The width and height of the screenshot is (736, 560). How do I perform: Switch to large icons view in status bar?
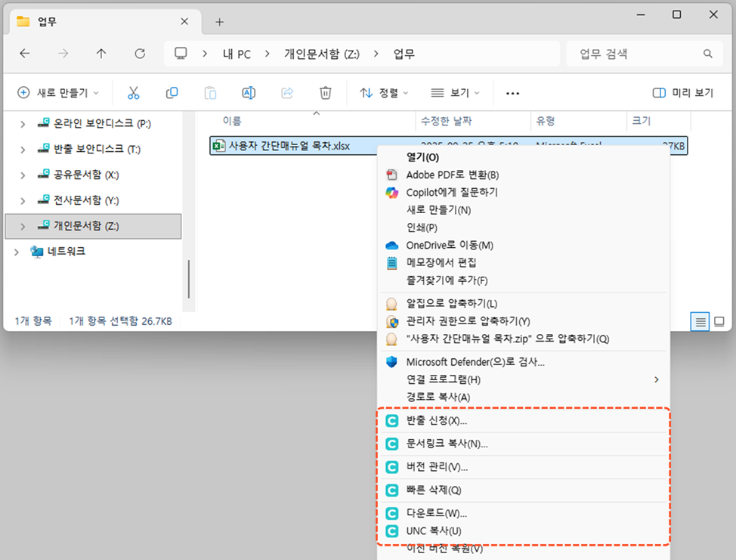tap(719, 322)
